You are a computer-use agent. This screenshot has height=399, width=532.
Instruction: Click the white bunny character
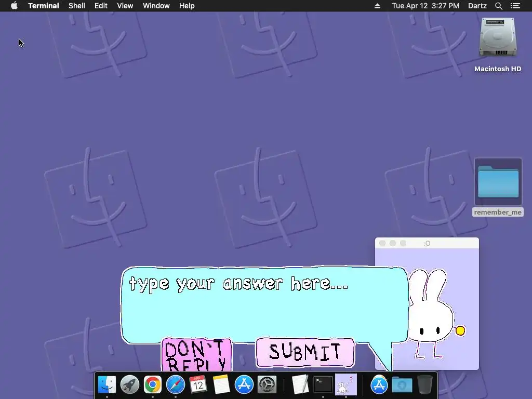430,314
